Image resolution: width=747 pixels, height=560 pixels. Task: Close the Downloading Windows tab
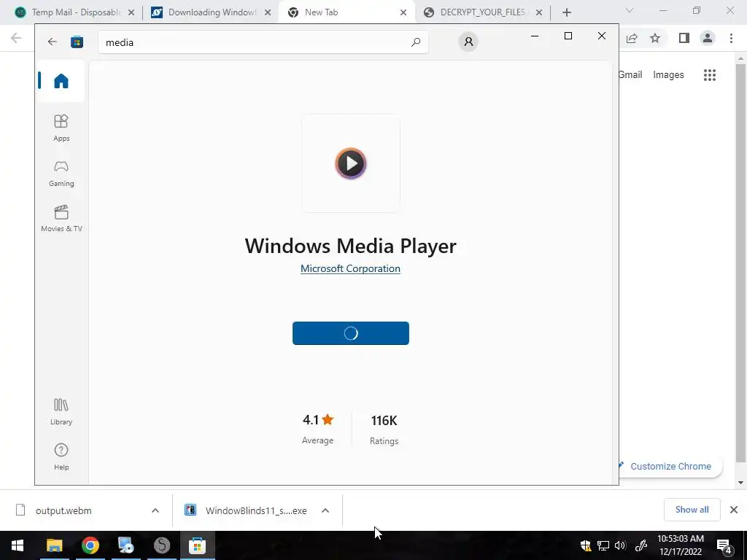click(268, 12)
